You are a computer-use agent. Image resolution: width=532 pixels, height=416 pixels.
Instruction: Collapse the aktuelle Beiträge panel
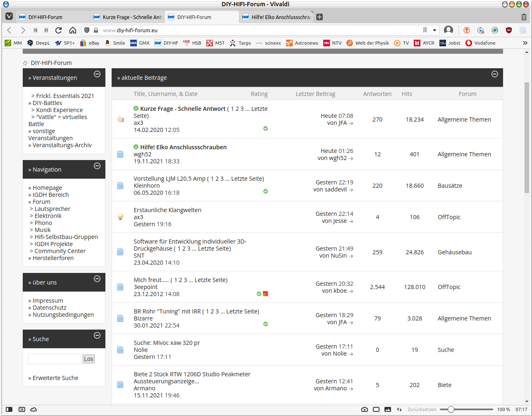(x=494, y=74)
